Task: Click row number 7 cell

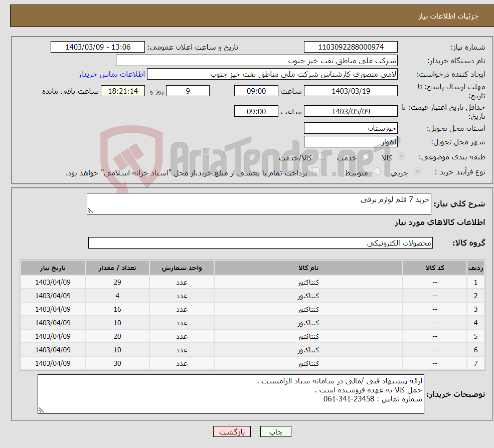Action: pyautogui.click(x=476, y=363)
